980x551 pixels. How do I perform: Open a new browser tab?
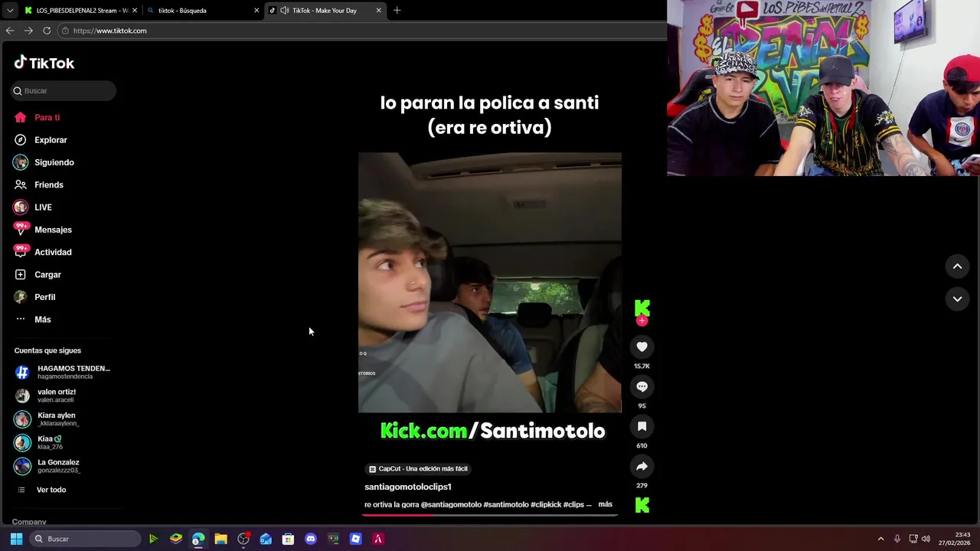click(x=397, y=11)
